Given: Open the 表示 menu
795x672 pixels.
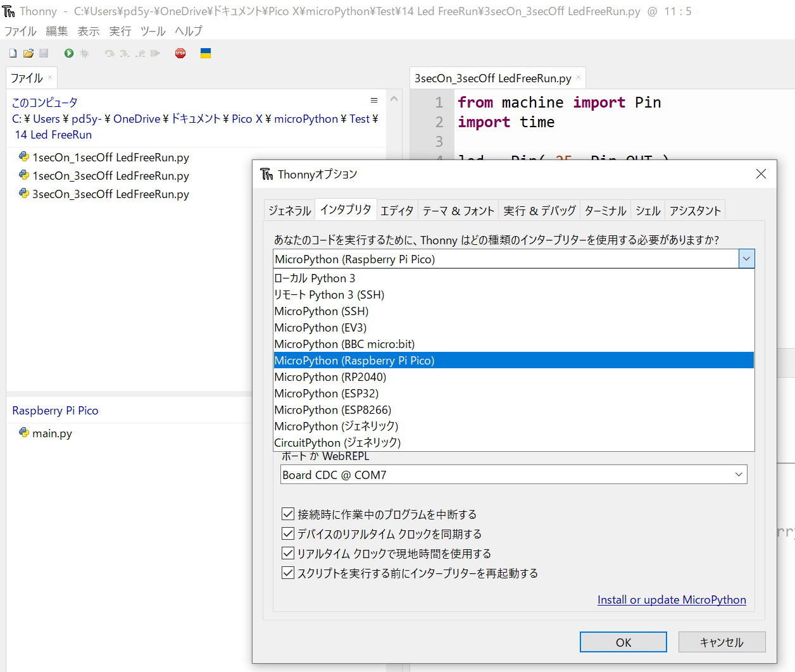Looking at the screenshot, I should click(x=89, y=31).
